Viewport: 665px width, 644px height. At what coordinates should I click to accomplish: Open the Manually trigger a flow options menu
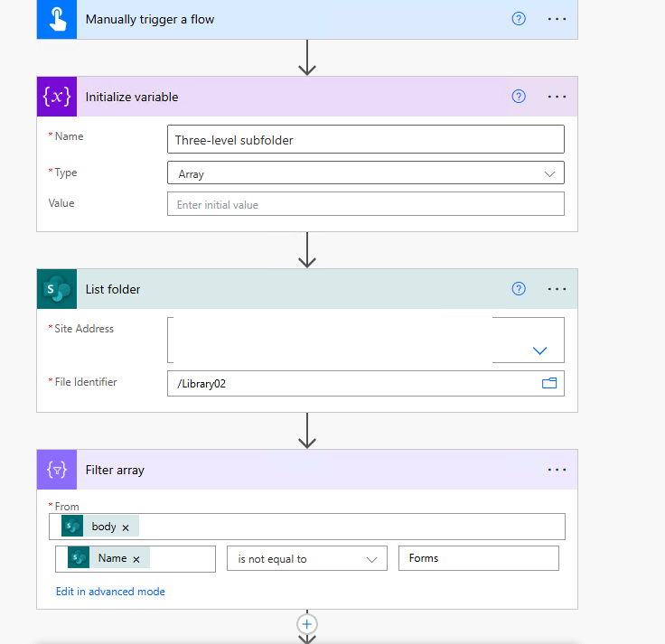557,19
